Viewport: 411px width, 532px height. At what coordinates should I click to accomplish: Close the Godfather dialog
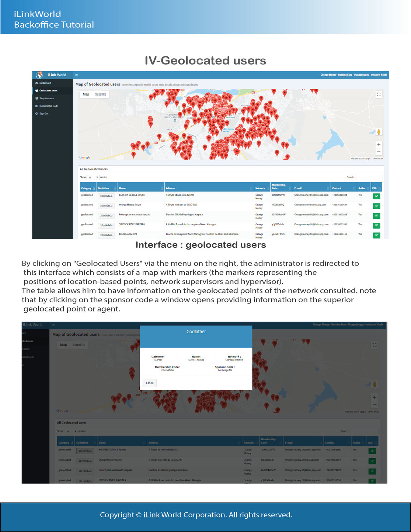(x=150, y=383)
